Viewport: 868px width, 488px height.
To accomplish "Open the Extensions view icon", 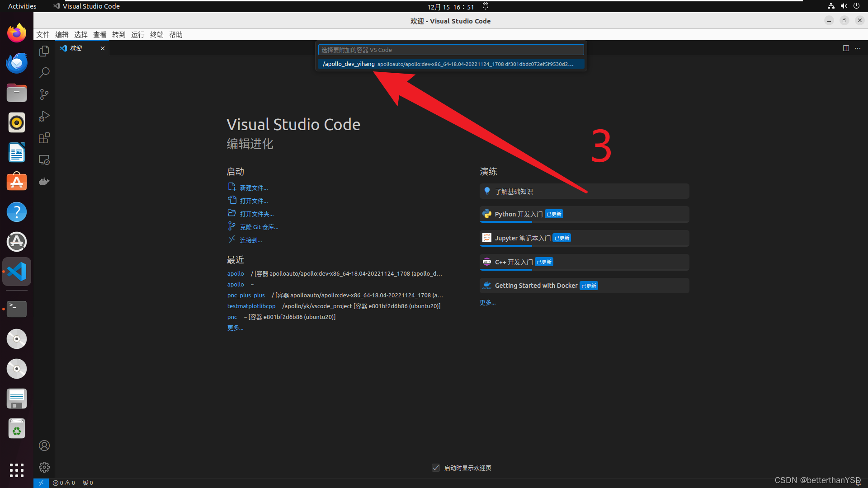I will click(x=44, y=138).
